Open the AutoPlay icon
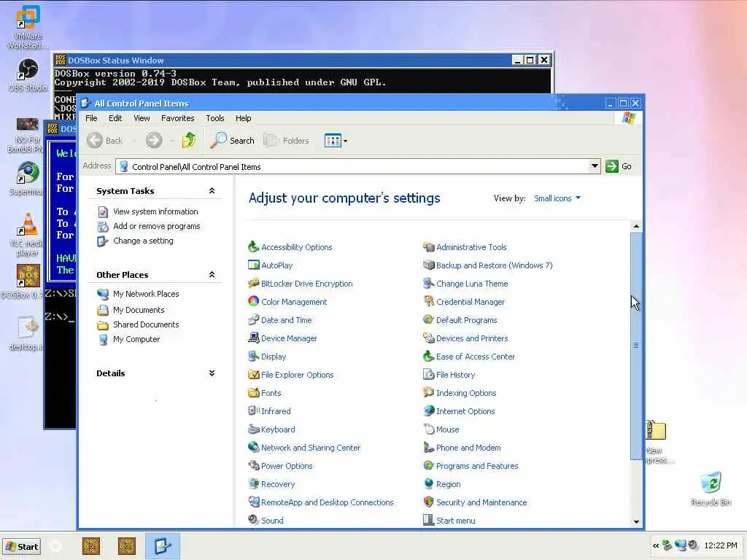 [x=253, y=265]
